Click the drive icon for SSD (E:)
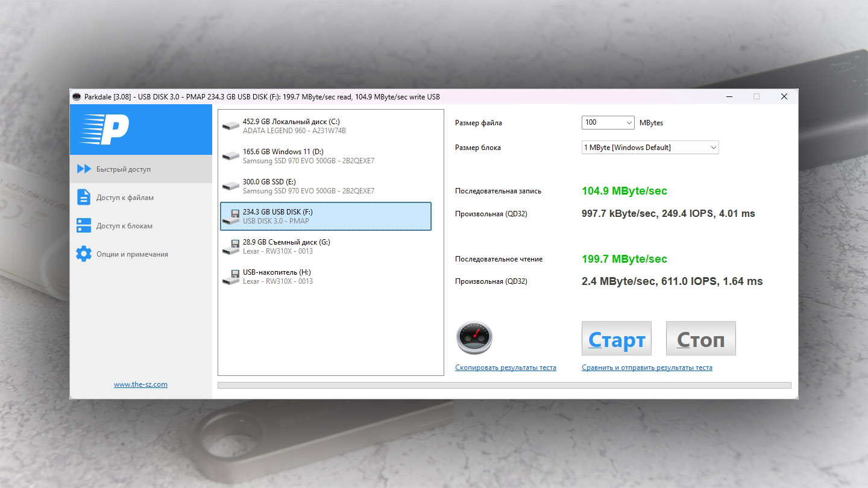868x488 pixels. tap(230, 186)
